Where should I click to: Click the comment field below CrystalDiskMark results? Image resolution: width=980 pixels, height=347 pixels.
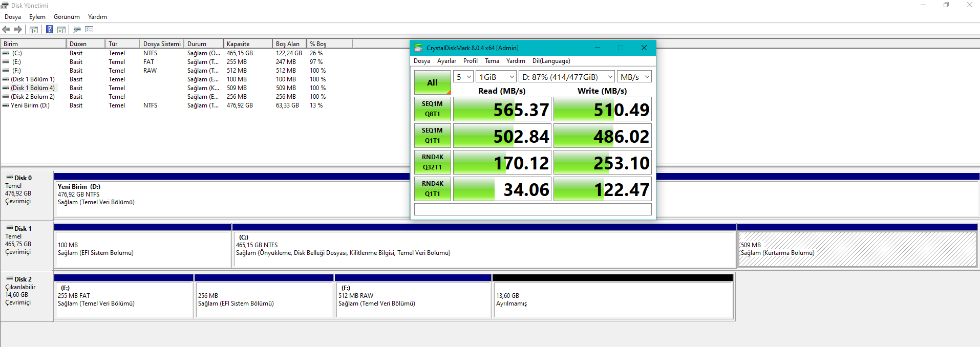tap(532, 209)
